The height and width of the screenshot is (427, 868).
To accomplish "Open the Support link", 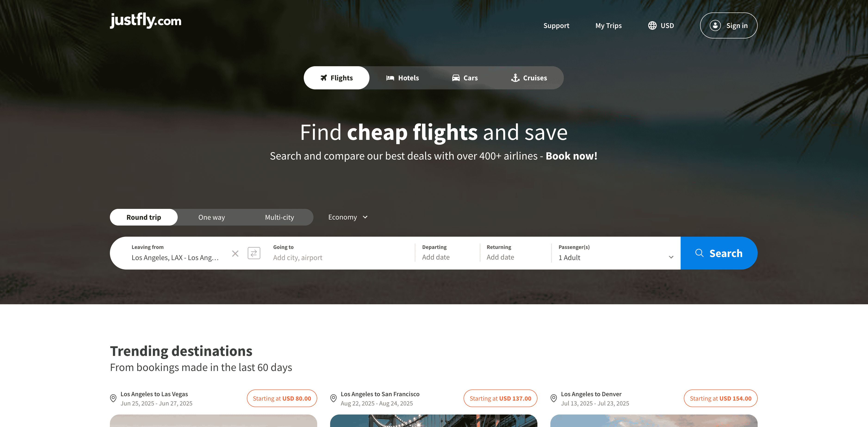I will tap(556, 26).
